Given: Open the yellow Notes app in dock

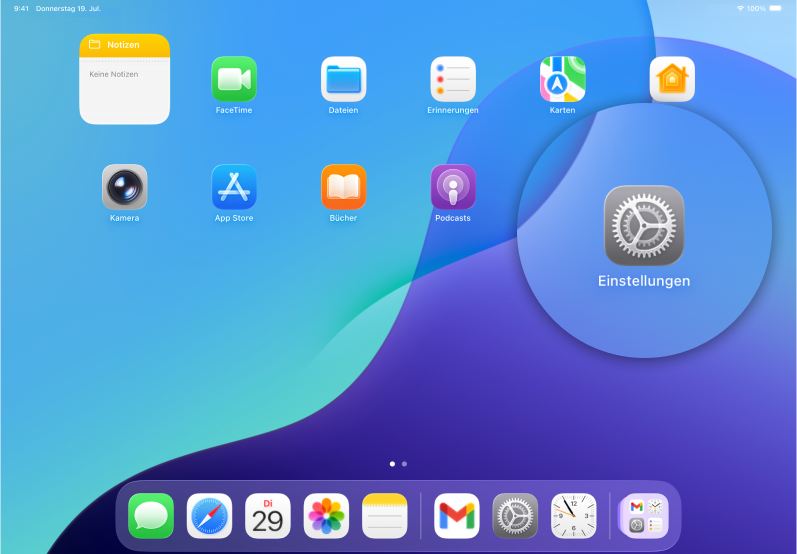Looking at the screenshot, I should 385,516.
